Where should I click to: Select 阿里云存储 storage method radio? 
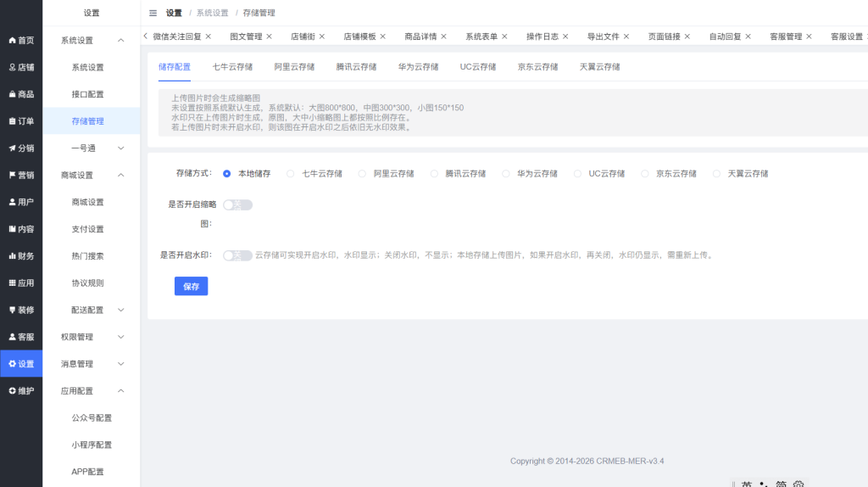click(x=362, y=174)
